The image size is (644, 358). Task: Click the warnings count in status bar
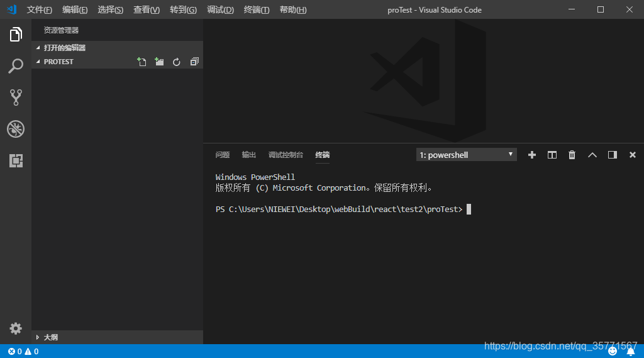[x=31, y=352]
